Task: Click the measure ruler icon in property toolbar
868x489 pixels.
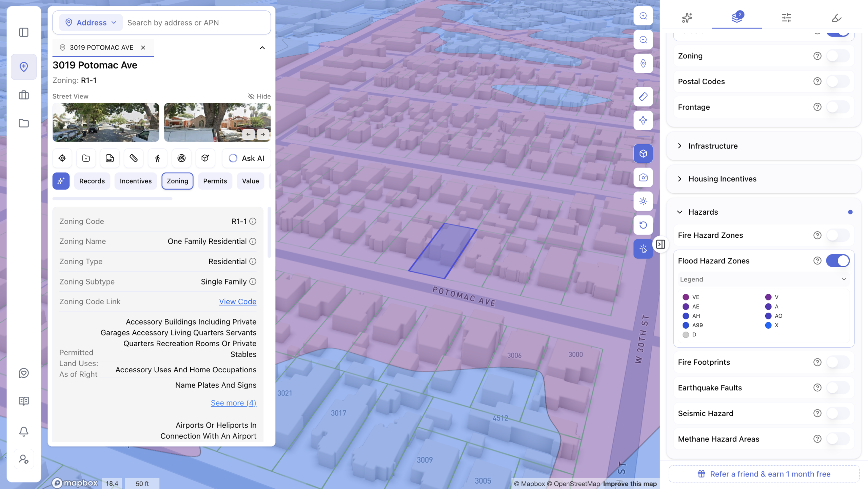Action: coord(134,158)
